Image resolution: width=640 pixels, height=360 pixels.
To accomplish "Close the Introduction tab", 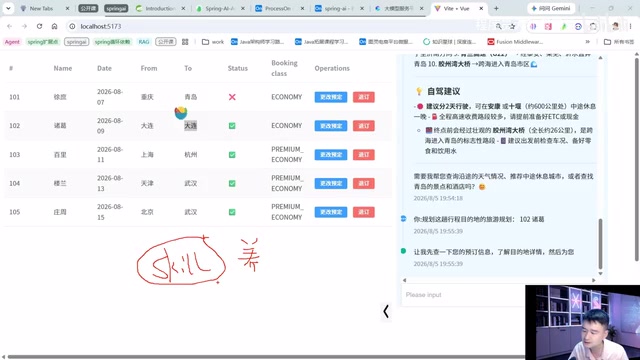I will tap(183, 8).
